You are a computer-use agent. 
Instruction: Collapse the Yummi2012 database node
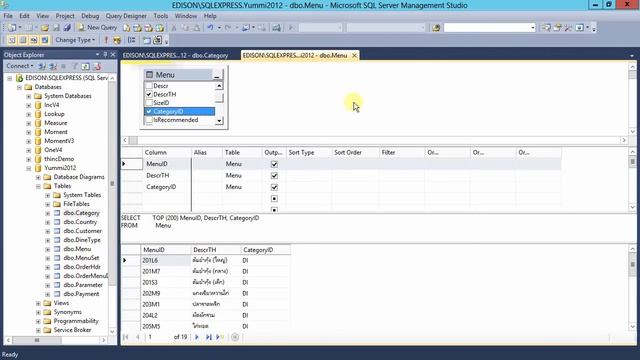click(29, 168)
